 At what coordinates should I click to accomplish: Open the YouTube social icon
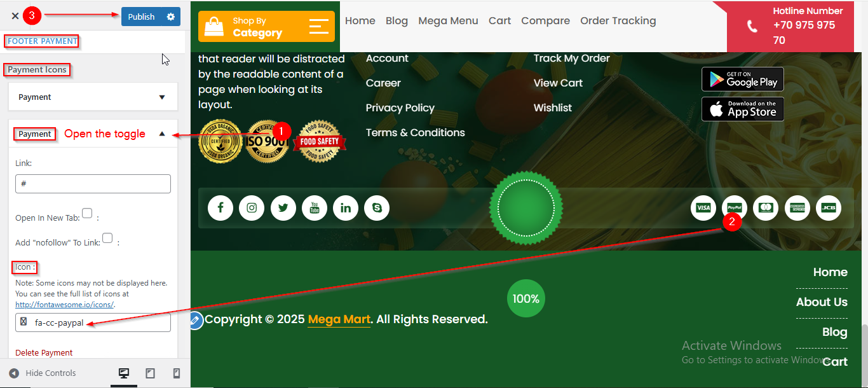pos(314,208)
